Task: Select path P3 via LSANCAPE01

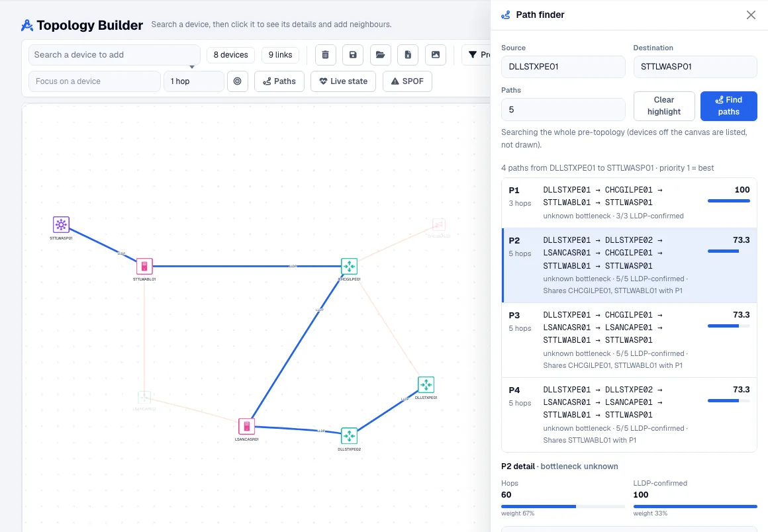Action: coord(630,340)
